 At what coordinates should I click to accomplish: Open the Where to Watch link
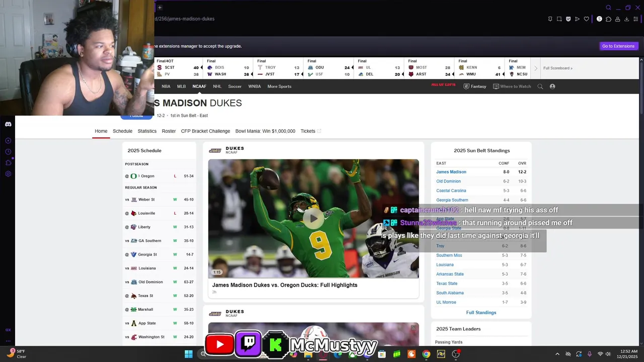[x=512, y=86]
